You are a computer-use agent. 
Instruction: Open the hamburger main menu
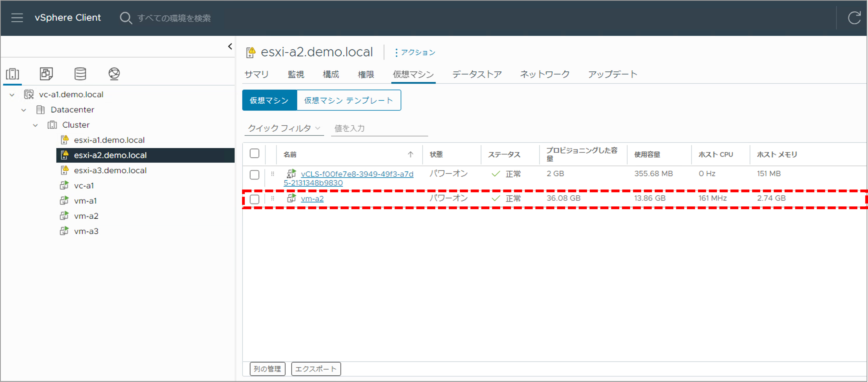pos(17,18)
